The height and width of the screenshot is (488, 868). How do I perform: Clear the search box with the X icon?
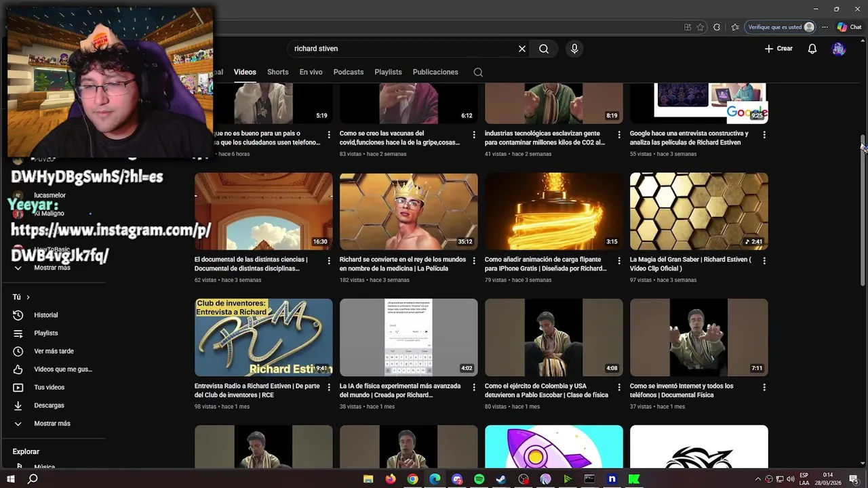point(522,49)
